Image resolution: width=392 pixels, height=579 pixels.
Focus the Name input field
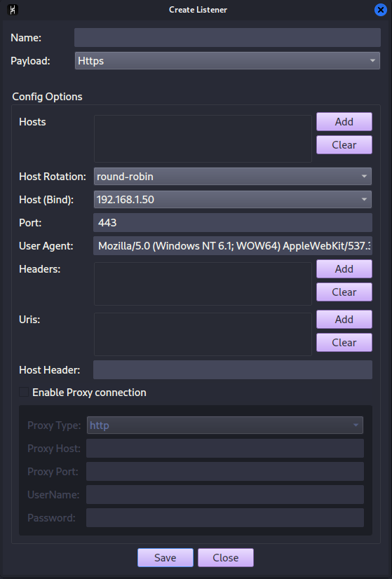227,38
